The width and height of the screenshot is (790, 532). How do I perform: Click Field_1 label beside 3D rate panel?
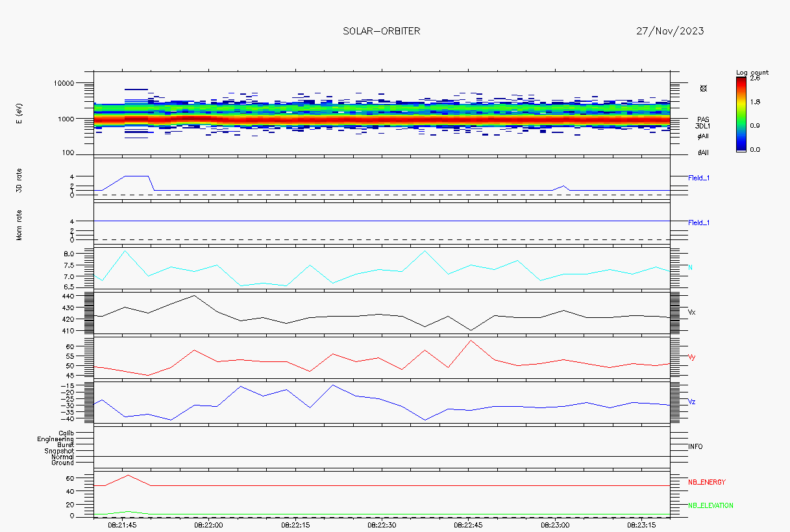point(699,178)
